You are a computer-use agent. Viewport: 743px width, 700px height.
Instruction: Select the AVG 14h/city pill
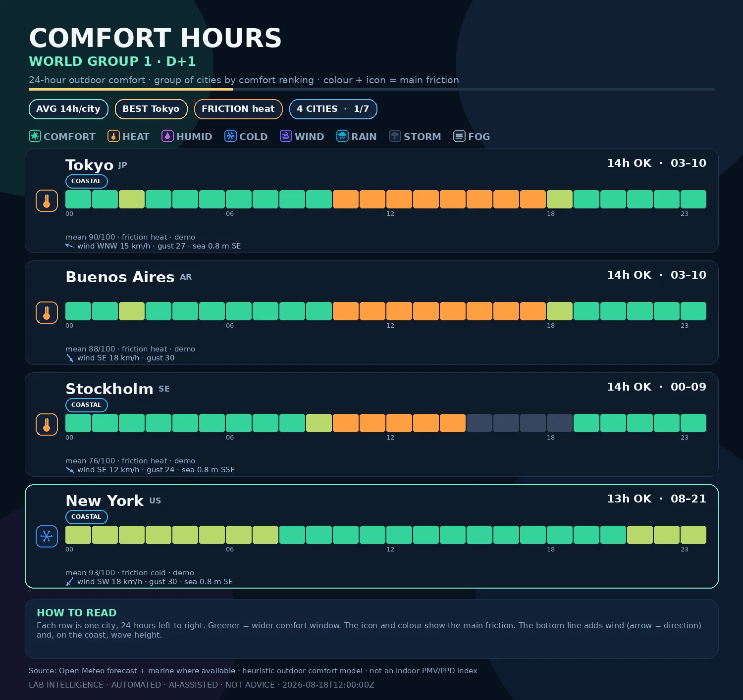[x=68, y=109]
